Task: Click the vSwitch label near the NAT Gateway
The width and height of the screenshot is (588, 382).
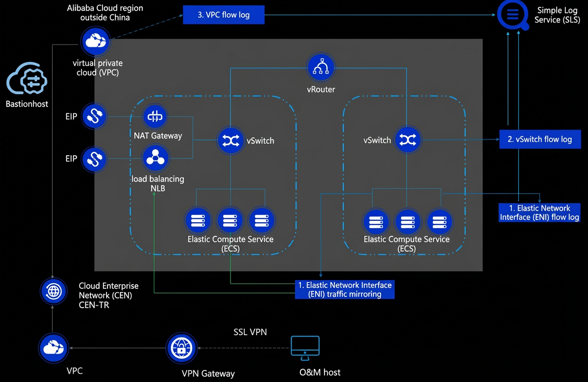Action: coord(260,141)
